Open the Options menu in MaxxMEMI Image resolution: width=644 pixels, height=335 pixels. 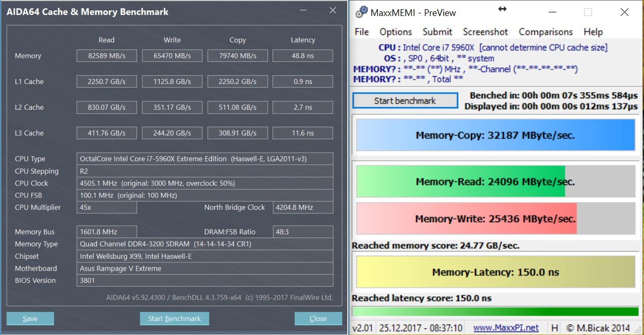[396, 32]
